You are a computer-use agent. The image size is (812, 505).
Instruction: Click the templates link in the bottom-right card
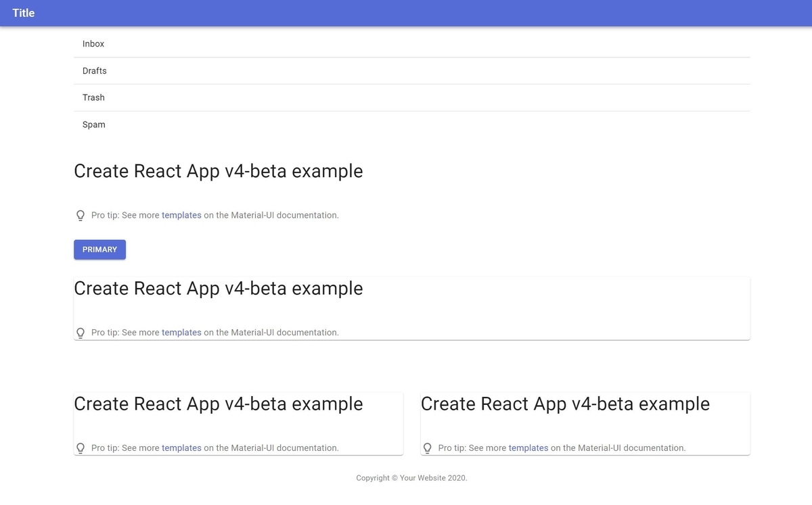point(528,448)
